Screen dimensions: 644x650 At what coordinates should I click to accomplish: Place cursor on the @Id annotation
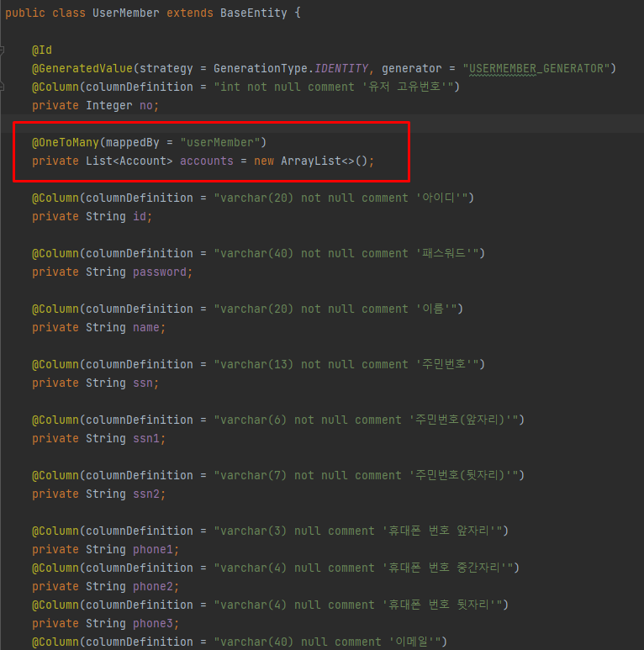[x=42, y=50]
